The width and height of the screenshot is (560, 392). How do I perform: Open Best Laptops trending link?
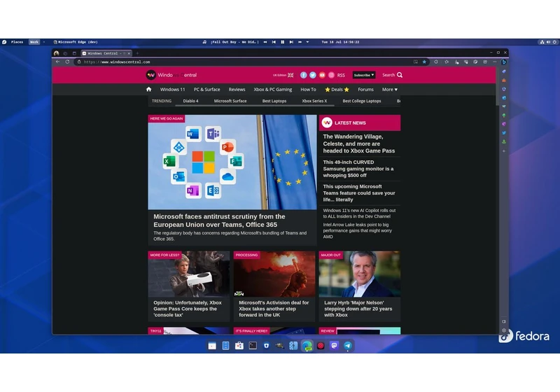[x=274, y=101]
